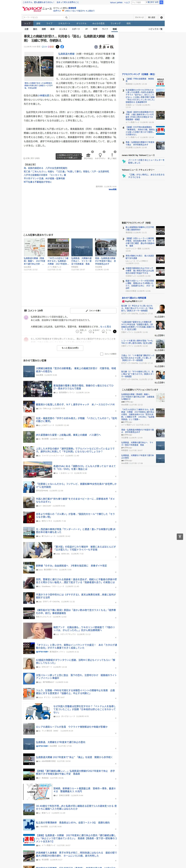Click the search magnifier button in header
The height and width of the screenshot is (868, 186).
(66, 18)
